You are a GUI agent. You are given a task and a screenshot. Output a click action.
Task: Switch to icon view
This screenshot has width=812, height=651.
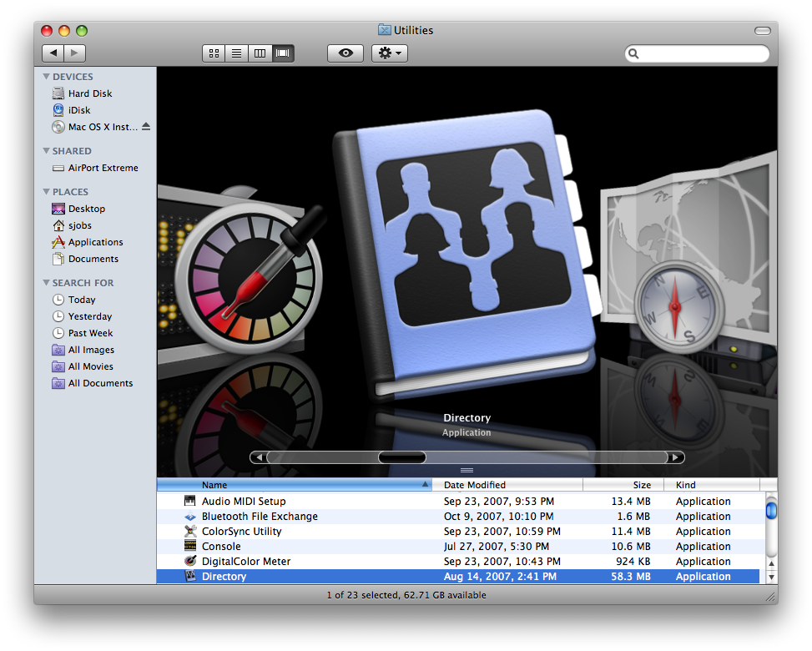(214, 53)
